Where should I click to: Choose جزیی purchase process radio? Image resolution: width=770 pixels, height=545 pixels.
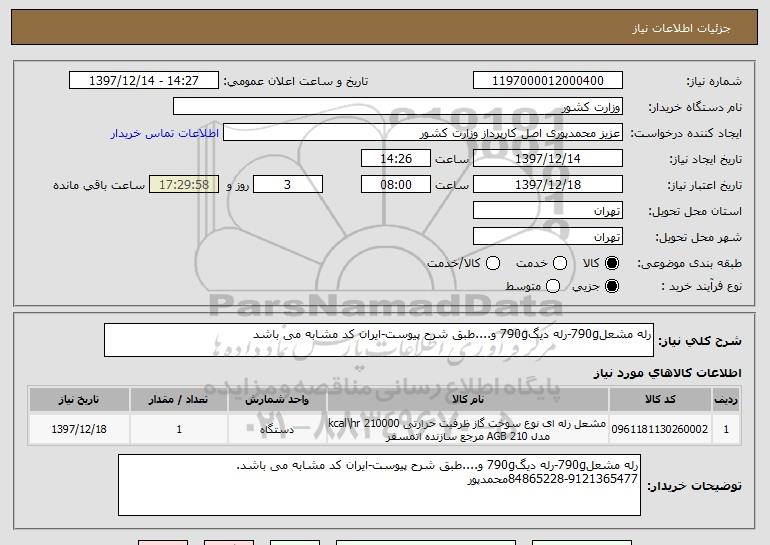612,286
